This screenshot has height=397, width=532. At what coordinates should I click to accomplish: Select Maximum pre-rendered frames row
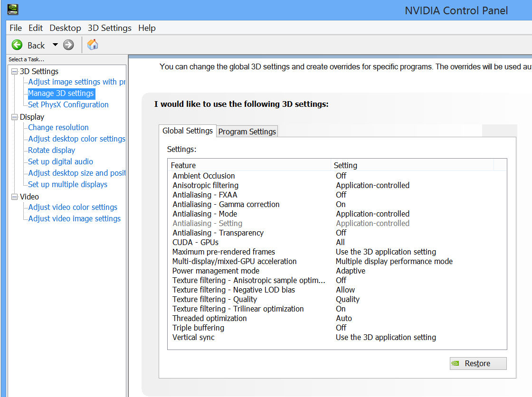[x=337, y=252]
